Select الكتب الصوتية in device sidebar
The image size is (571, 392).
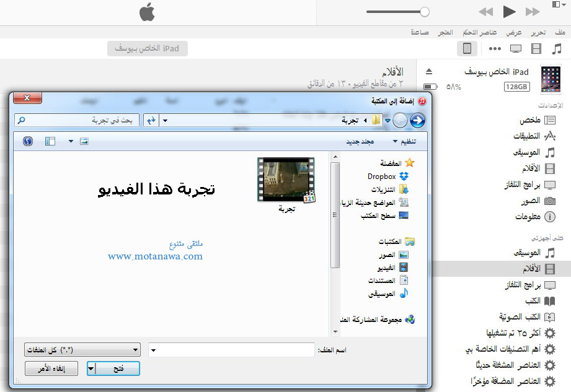click(x=528, y=316)
